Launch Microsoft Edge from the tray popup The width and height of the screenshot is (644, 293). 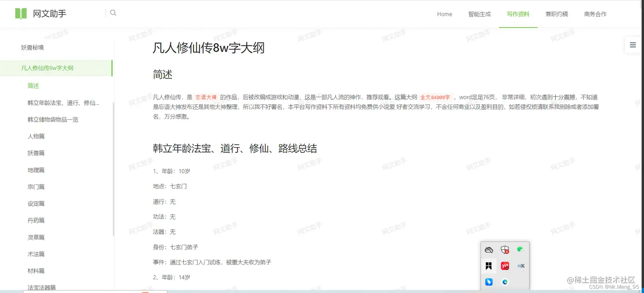tap(505, 282)
